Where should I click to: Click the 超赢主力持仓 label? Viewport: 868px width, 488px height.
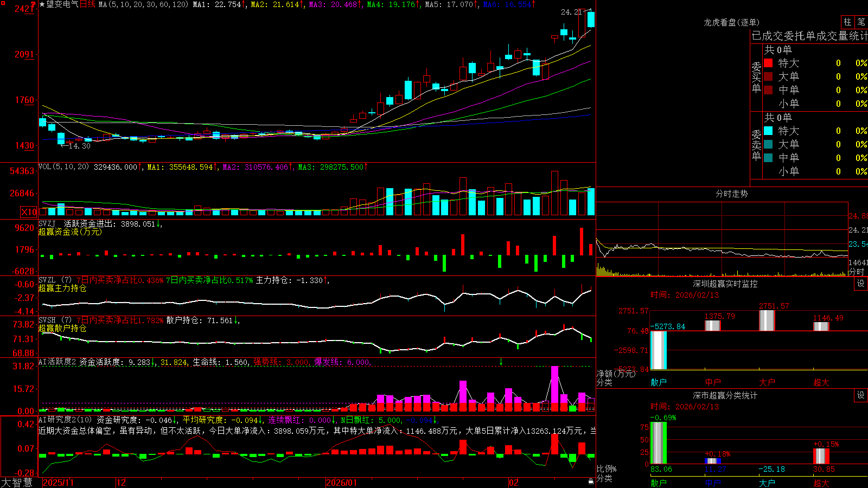pos(62,288)
